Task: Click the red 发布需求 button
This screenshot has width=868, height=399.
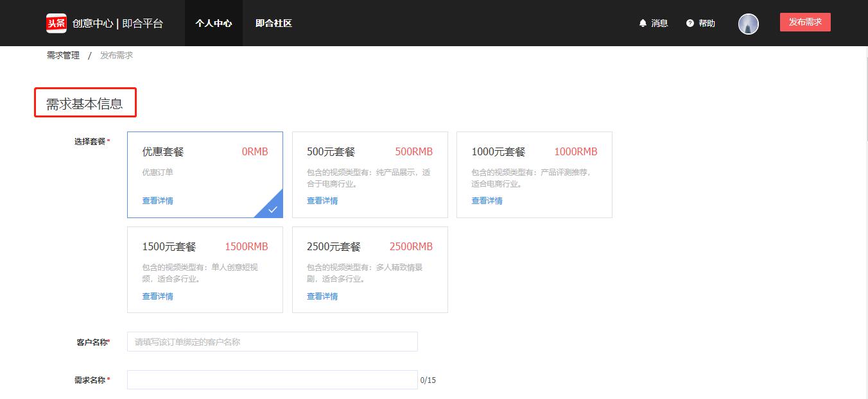Action: point(805,21)
